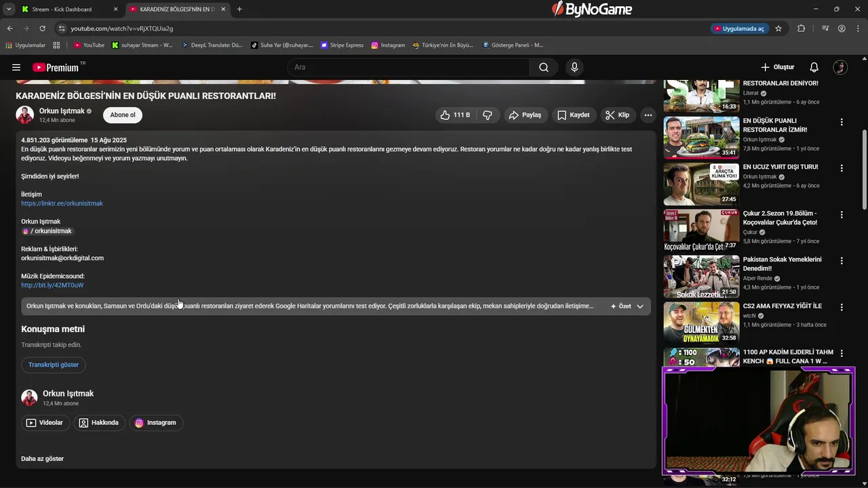Save video with Kaydet button
This screenshot has height=488, width=868.
[574, 115]
